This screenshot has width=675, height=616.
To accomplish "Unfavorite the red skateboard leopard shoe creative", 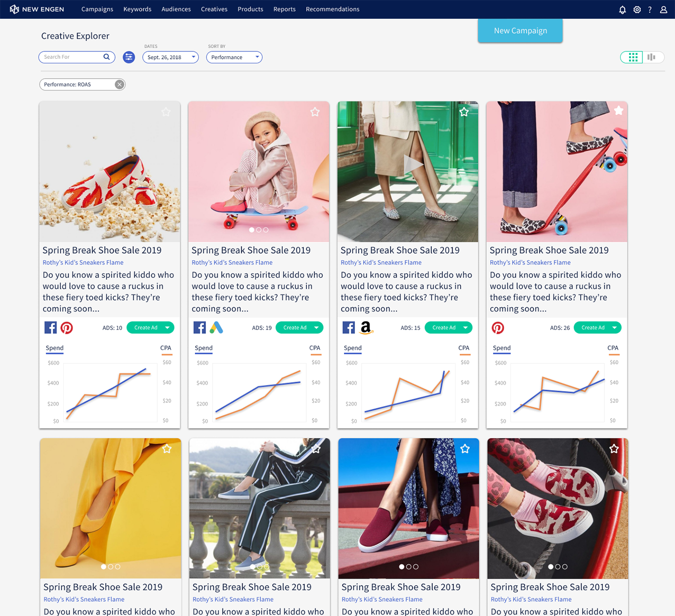I will coord(619,110).
